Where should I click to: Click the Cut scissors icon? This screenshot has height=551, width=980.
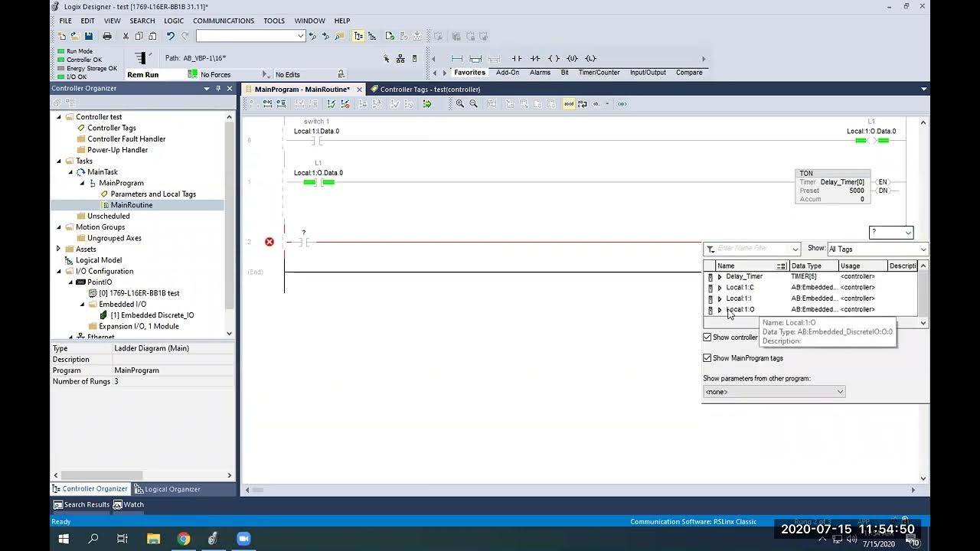tap(126, 36)
